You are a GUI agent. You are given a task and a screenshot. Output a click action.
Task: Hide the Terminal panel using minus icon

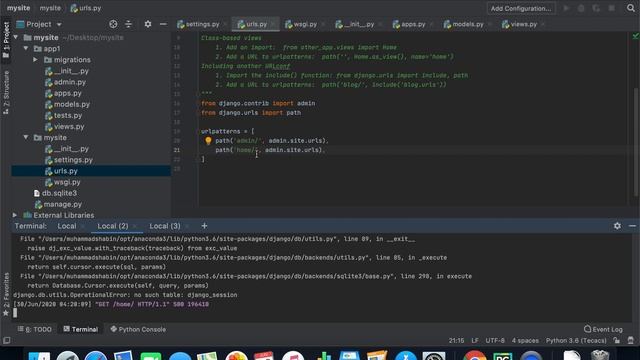pyautogui.click(x=632, y=226)
